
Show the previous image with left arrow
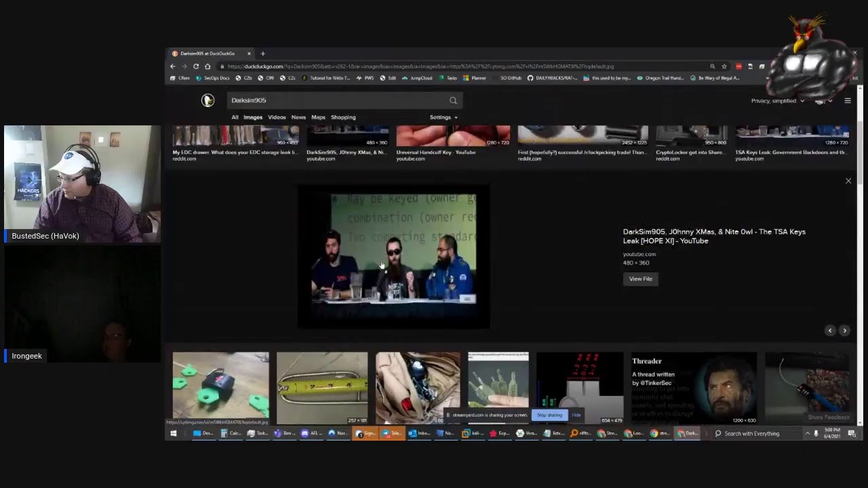point(830,330)
